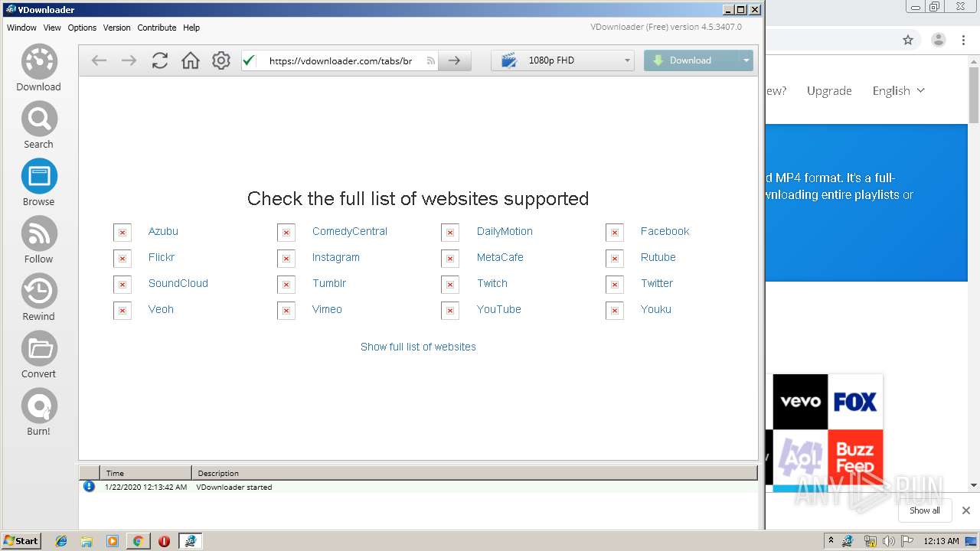Open the DailyMotion link
Viewport: 980px width, 551px height.
(505, 231)
